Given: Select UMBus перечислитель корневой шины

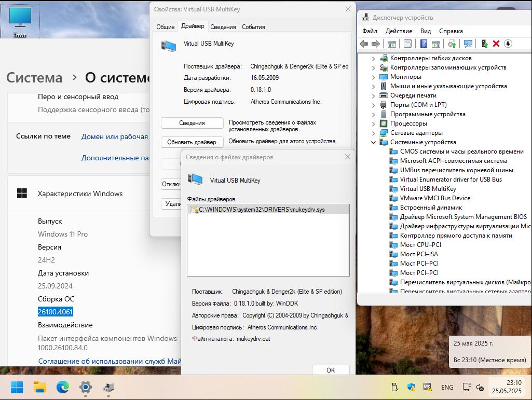Looking at the screenshot, I should point(456,170).
